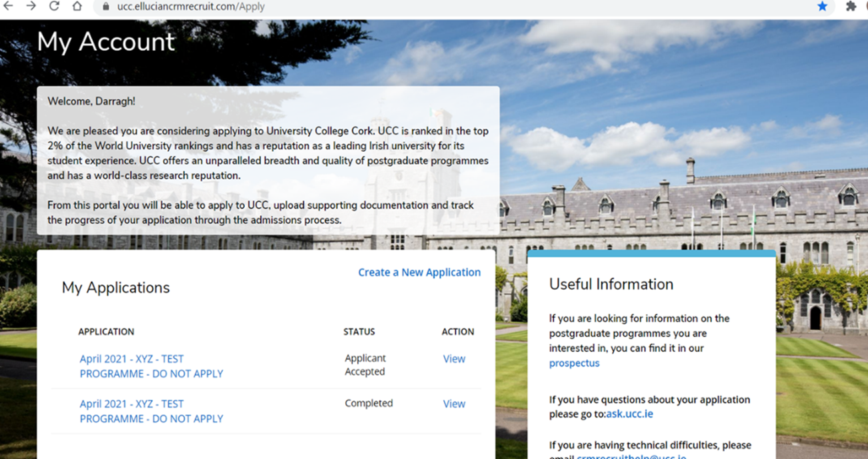This screenshot has height=459, width=868.
Task: View site info via the padlock icon
Action: 105,7
